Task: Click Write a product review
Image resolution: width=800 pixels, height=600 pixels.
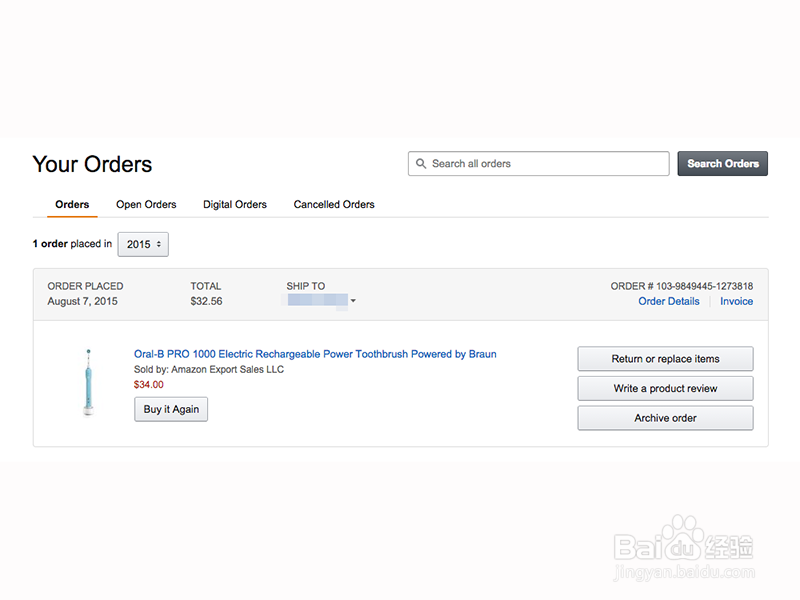Action: click(x=665, y=388)
